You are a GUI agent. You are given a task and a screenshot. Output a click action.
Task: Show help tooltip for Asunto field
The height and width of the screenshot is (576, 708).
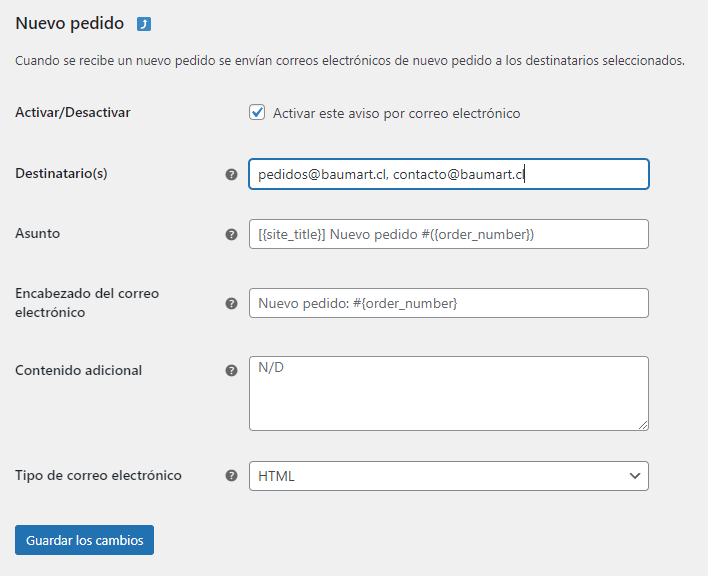(231, 234)
